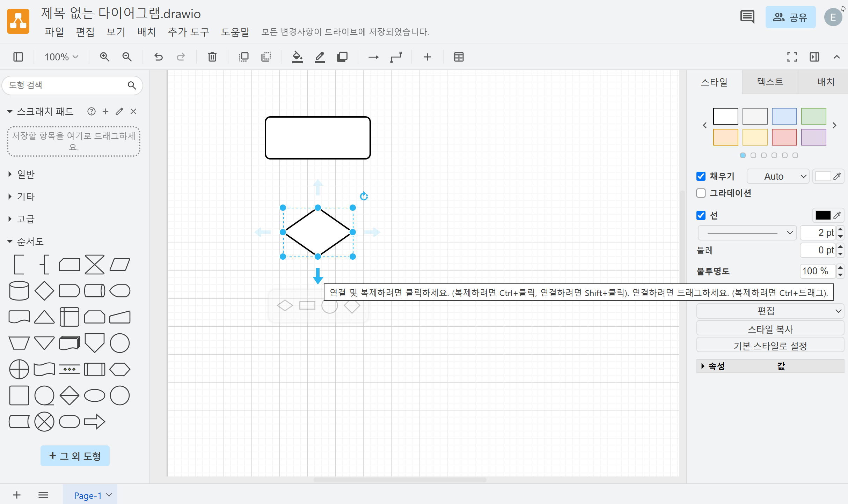The width and height of the screenshot is (848, 504).
Task: Select the diamond decision flowchart shape
Action: [x=44, y=291]
